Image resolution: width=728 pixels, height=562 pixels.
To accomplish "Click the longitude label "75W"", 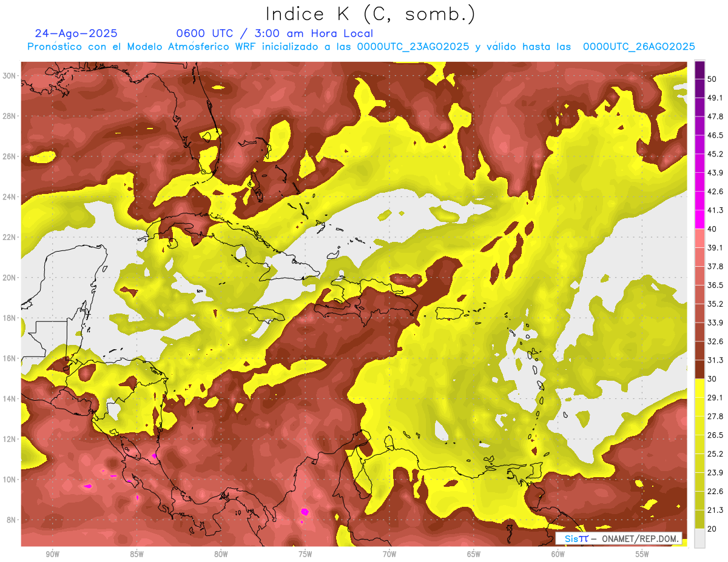I will click(x=305, y=555).
